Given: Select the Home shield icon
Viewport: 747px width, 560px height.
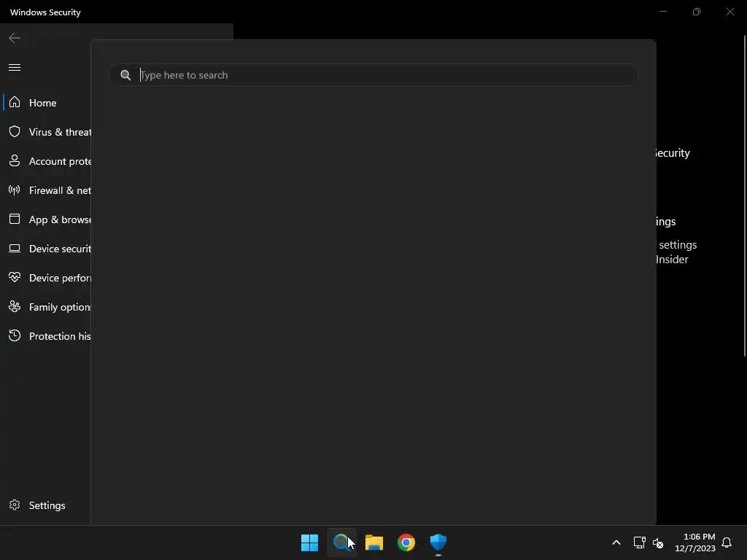Looking at the screenshot, I should click(15, 102).
